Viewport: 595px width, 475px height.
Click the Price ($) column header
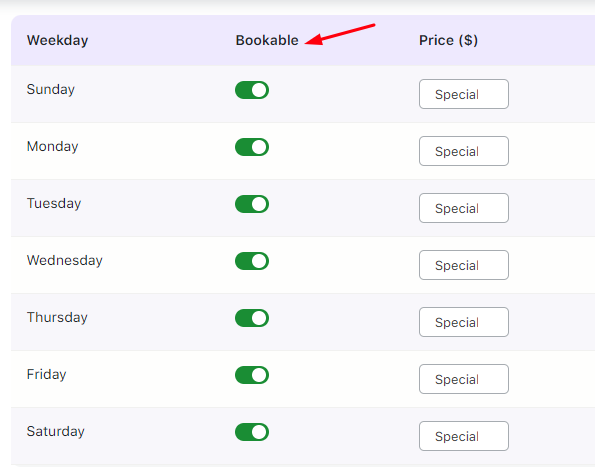(x=448, y=40)
